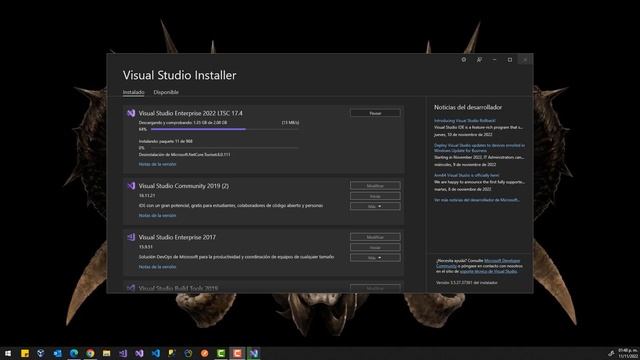Open the green Camtasia taskbar icon
Viewport: 640px width, 360px height.
click(221, 353)
